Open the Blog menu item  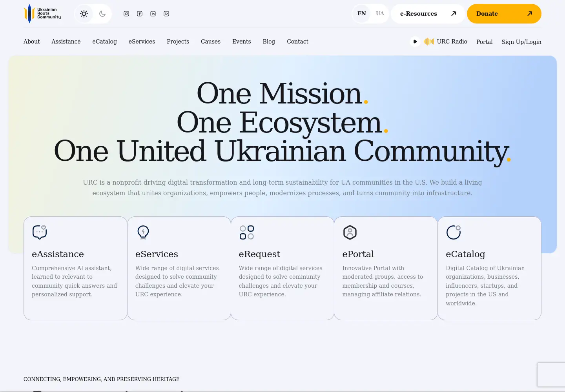pyautogui.click(x=269, y=42)
